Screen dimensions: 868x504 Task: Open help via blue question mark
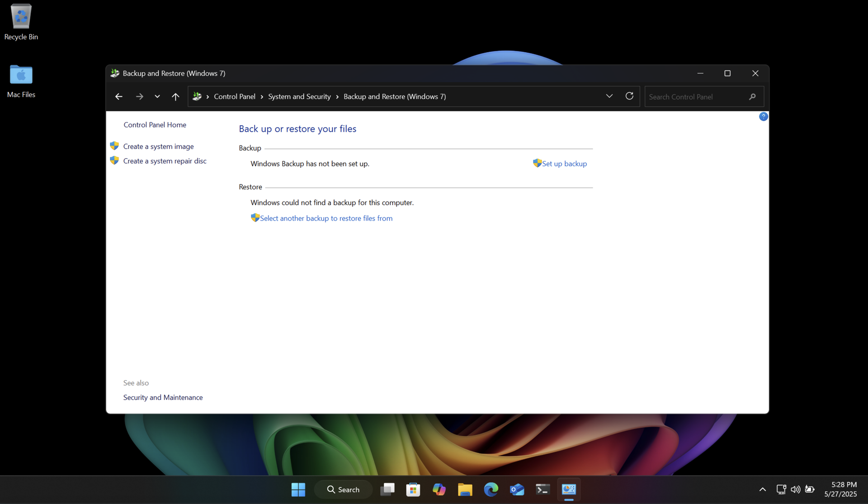(763, 117)
